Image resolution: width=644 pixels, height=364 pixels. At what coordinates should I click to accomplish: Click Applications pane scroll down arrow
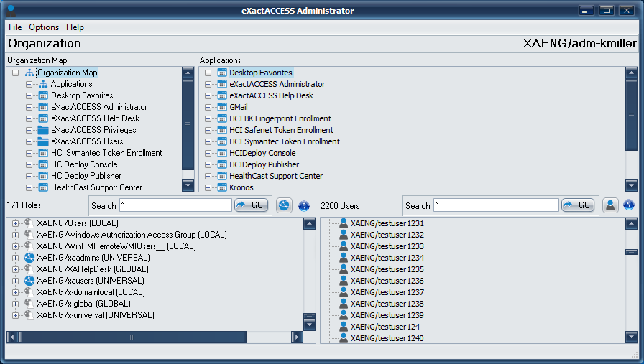coord(631,185)
